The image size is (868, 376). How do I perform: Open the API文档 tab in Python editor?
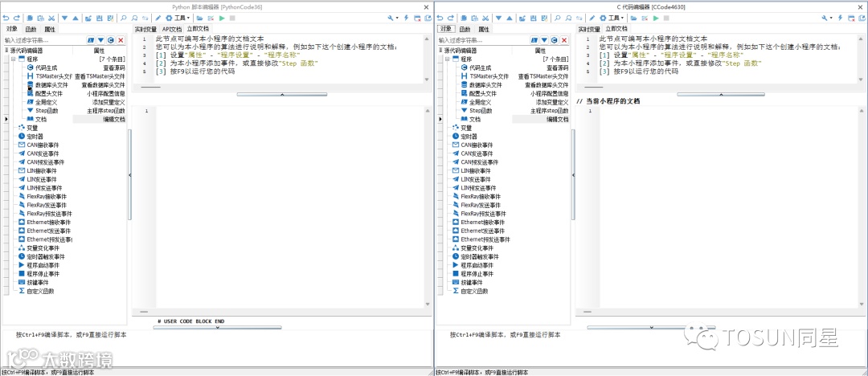pyautogui.click(x=172, y=30)
